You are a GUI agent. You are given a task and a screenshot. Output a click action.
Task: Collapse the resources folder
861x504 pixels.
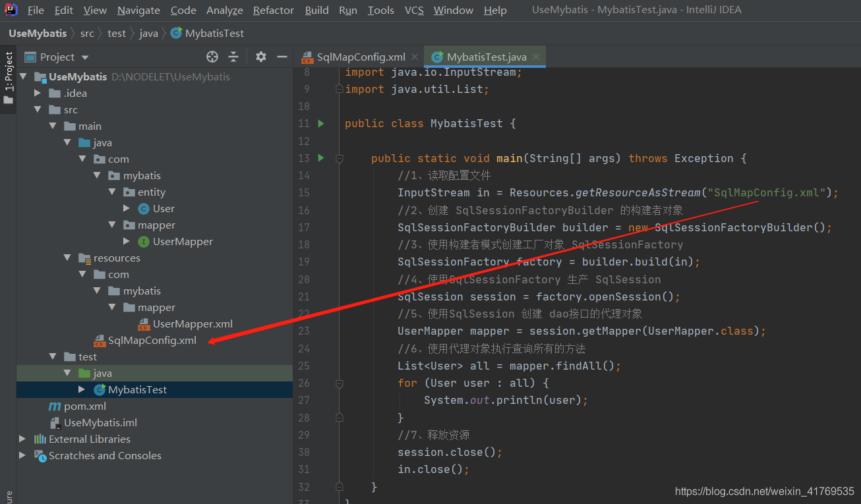pyautogui.click(x=67, y=258)
